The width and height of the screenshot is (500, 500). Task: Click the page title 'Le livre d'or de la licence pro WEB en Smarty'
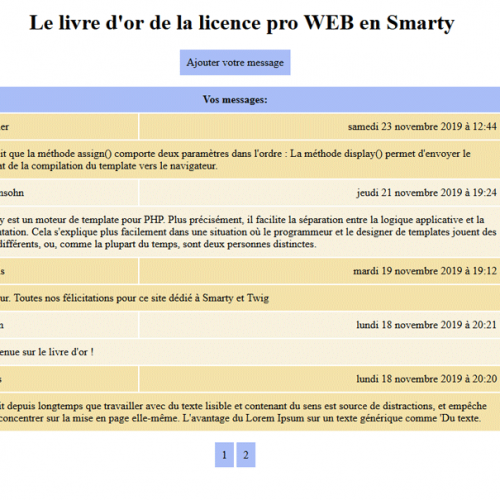242,23
